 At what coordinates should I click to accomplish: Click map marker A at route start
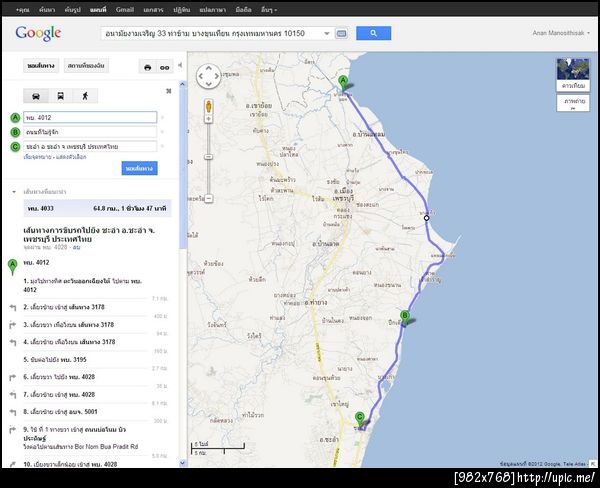[x=343, y=83]
